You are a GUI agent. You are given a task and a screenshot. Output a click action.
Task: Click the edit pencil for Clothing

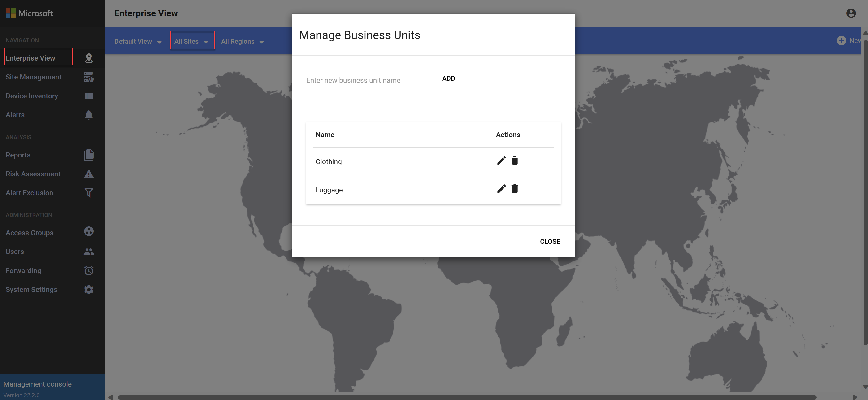click(x=501, y=161)
